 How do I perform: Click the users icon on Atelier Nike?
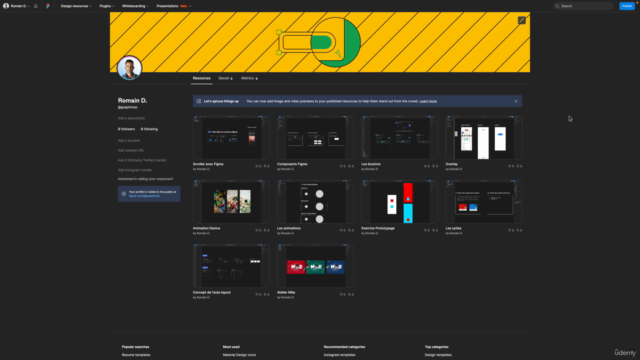coord(349,294)
